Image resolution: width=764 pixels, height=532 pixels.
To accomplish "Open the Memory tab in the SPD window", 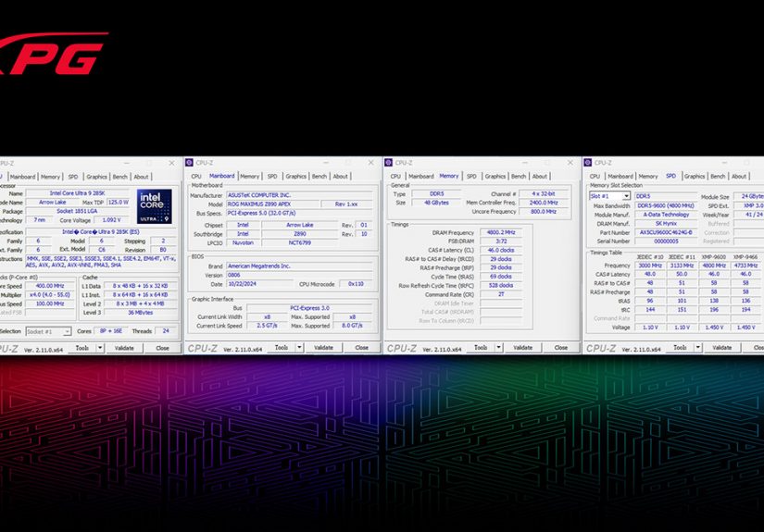I will pos(648,176).
